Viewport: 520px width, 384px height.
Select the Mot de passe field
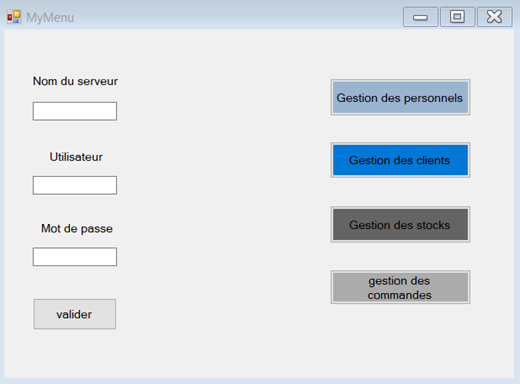(x=75, y=257)
